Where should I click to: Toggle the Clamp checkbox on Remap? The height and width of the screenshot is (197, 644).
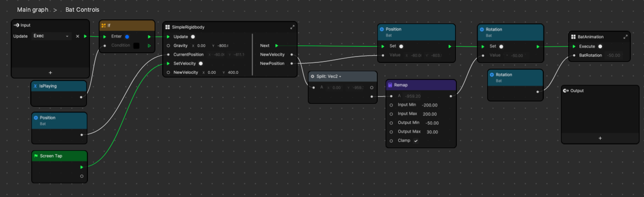pos(416,141)
